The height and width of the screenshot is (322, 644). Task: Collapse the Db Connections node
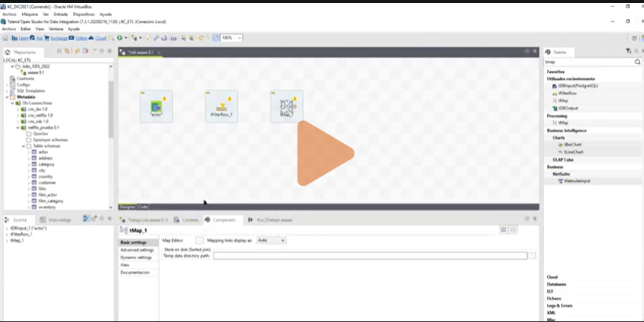coord(12,103)
